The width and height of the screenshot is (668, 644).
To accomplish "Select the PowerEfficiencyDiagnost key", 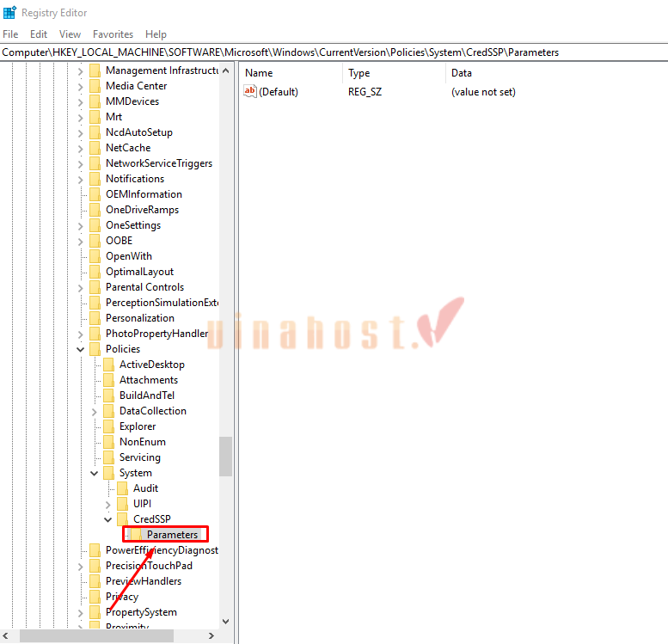I will [162, 550].
